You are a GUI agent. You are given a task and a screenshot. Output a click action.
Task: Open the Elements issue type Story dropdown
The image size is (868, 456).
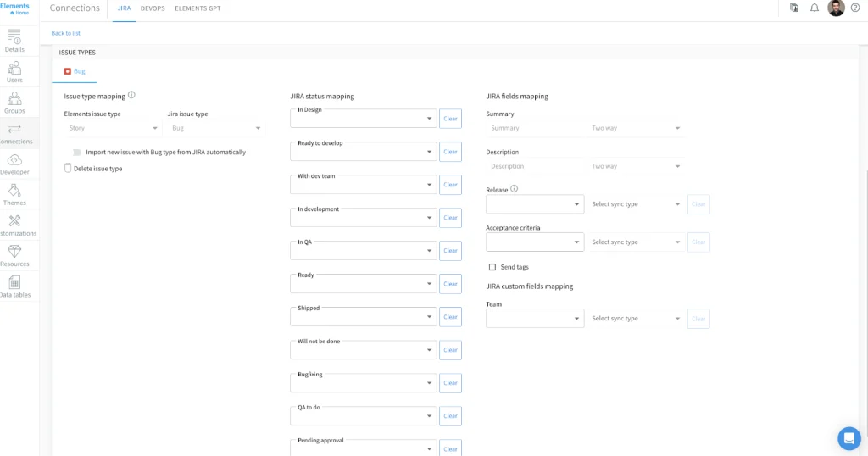pyautogui.click(x=112, y=128)
